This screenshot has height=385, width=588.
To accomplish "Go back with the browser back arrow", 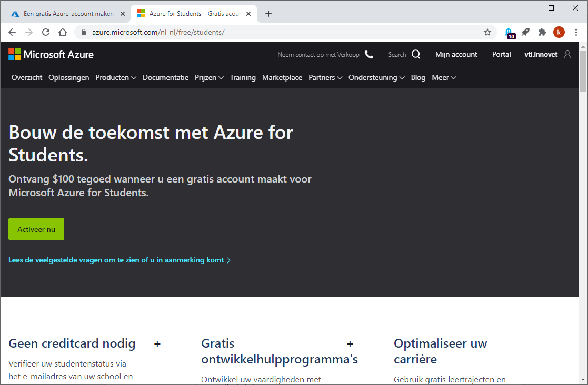I will (x=12, y=32).
